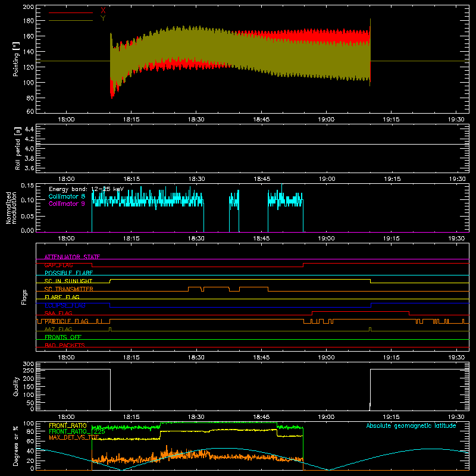Screen dimensions: 476x476
Task: Click 19:00 tick under the Pointing plot
Action: pyautogui.click(x=326, y=120)
